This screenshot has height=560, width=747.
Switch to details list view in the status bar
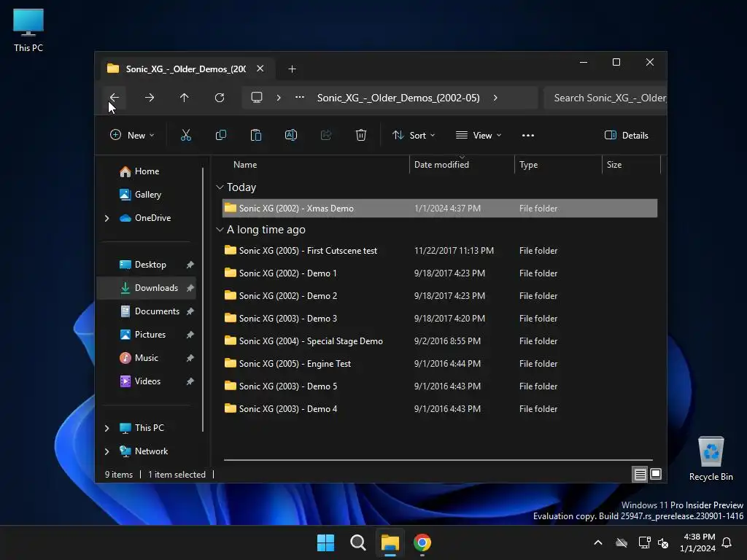640,474
